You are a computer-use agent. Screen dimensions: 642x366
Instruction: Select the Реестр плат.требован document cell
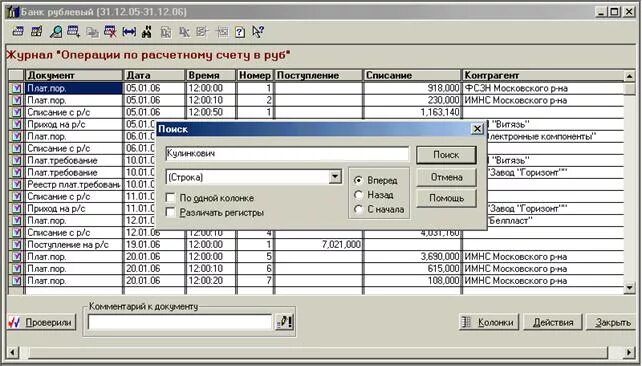click(x=74, y=185)
